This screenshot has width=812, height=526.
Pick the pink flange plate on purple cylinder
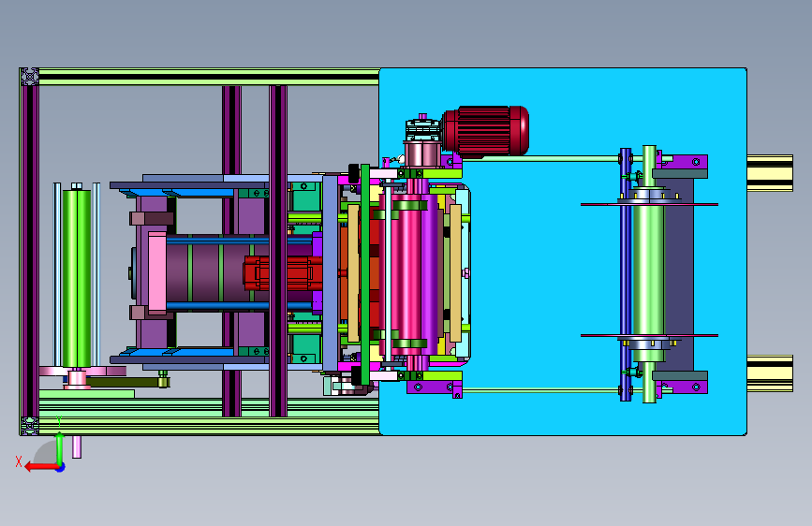pos(157,273)
